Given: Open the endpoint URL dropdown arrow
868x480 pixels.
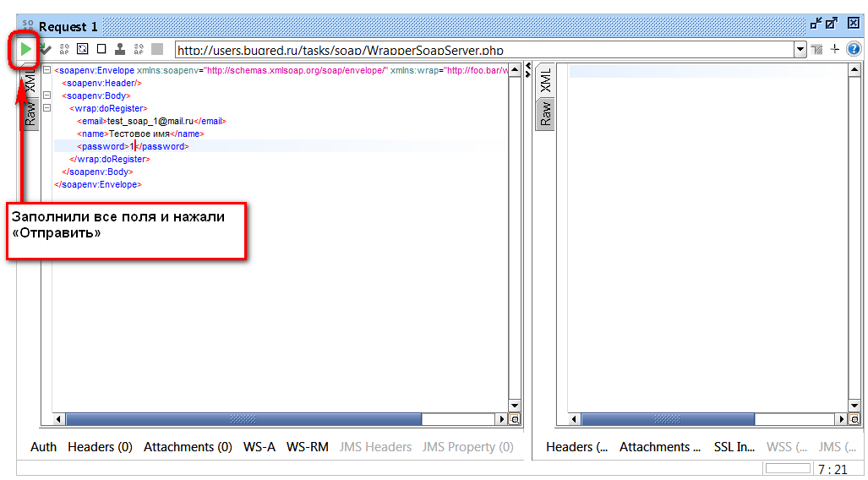Looking at the screenshot, I should pyautogui.click(x=800, y=50).
